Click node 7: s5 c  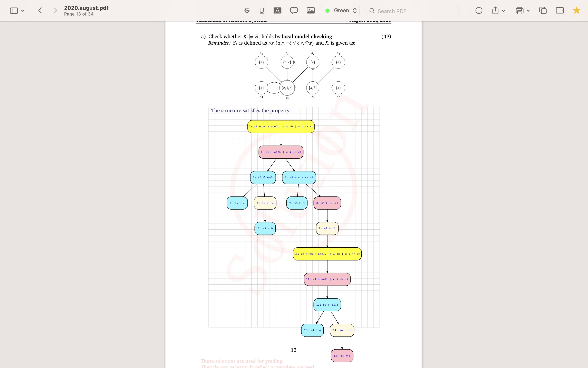coord(297,203)
